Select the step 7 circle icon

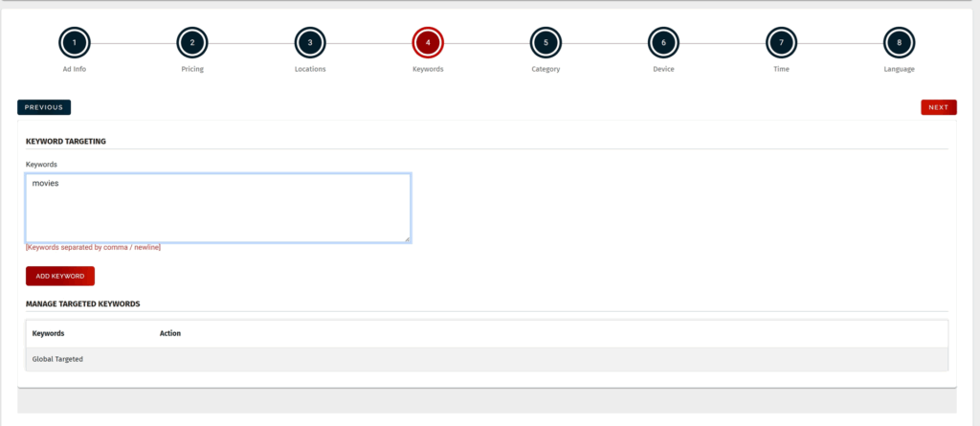pyautogui.click(x=781, y=43)
